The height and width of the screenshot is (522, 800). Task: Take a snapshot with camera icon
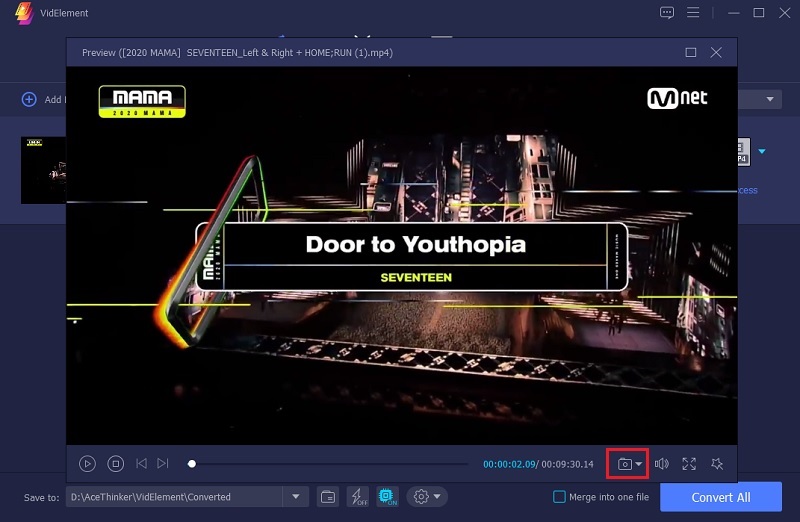[x=624, y=464]
